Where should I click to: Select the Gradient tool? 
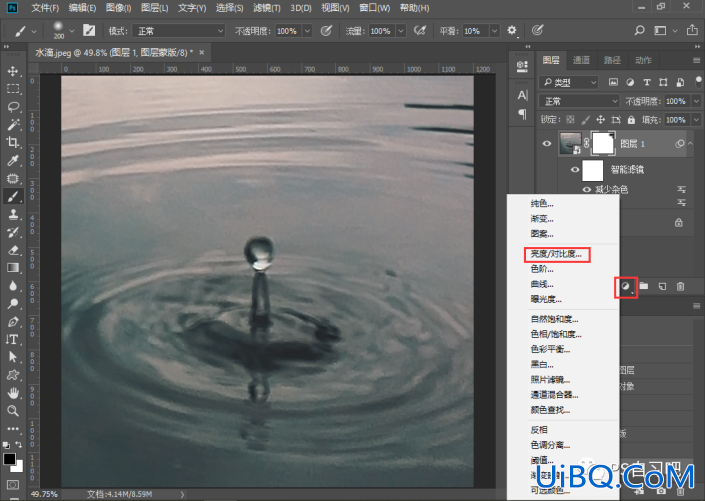(x=13, y=268)
